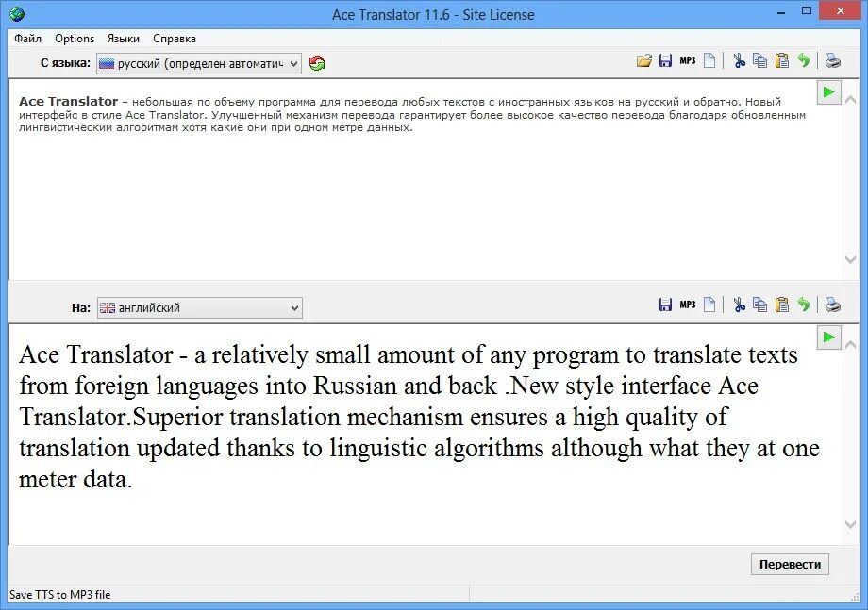This screenshot has height=610, width=868.
Task: Close the Ace Translator window
Action: coord(841,11)
